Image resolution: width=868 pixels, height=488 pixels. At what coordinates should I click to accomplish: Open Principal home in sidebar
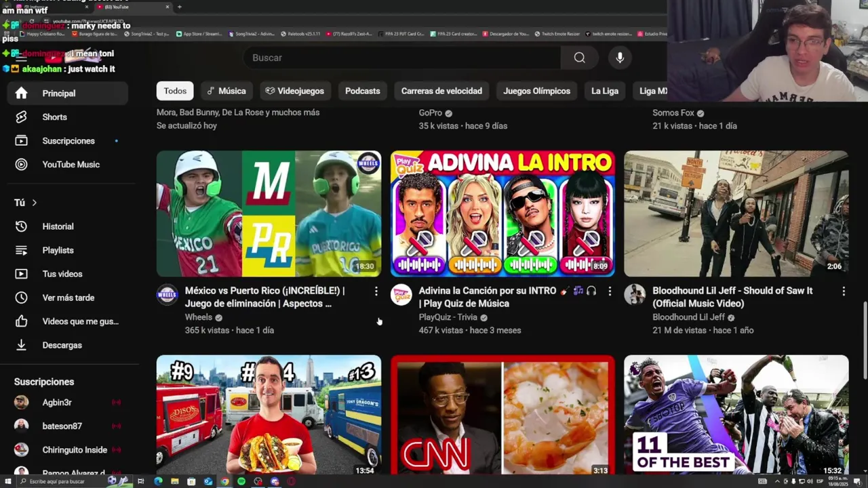point(68,94)
